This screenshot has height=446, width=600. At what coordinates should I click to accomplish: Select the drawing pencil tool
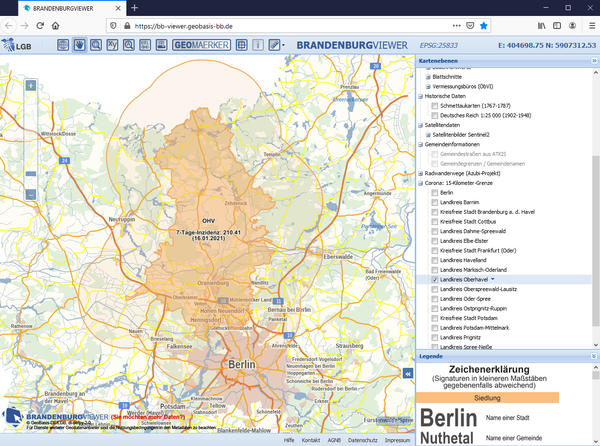(274, 45)
